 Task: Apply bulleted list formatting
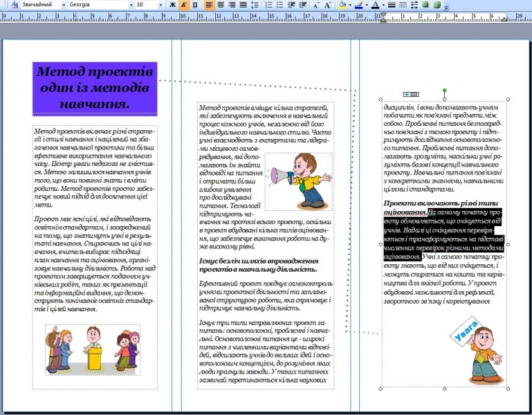(280, 5)
